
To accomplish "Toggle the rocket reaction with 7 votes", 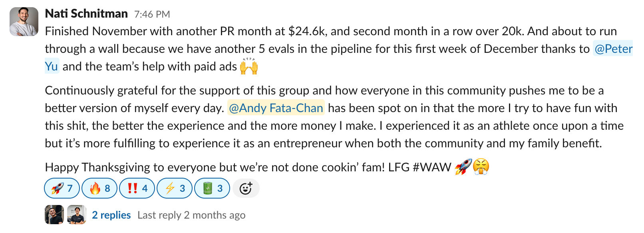I will tap(62, 188).
